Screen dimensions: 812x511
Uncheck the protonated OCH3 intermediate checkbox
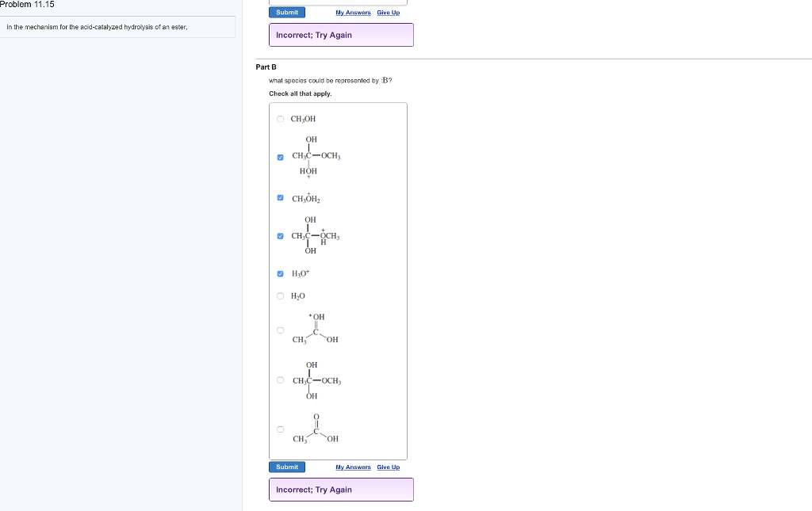280,235
